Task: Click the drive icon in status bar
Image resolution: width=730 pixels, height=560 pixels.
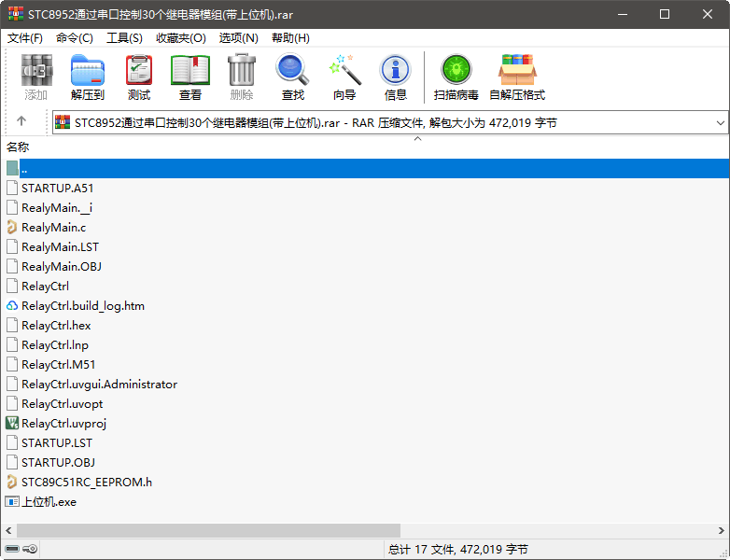Action: pos(13,550)
